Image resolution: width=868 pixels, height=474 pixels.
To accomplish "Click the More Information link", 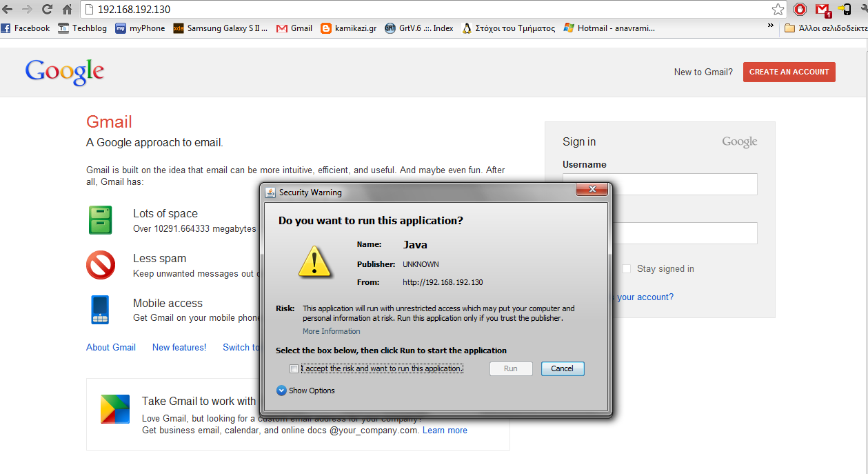I will (332, 331).
